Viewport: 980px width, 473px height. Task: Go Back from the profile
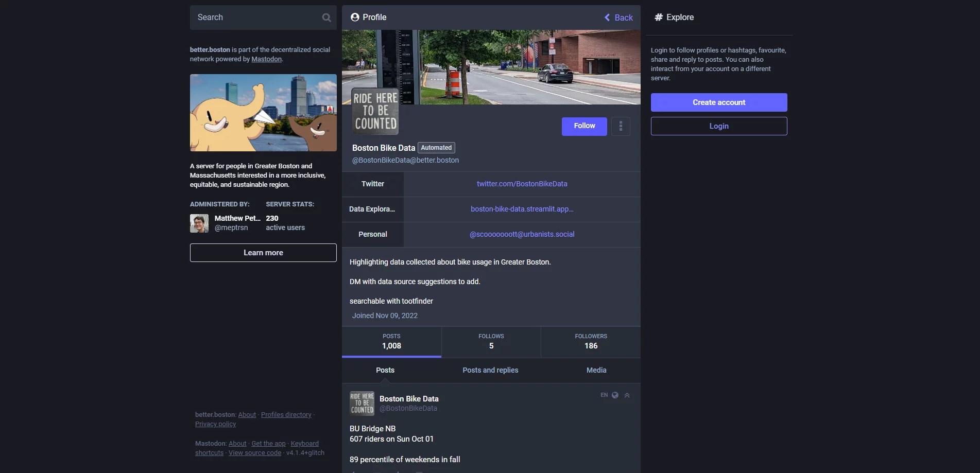point(618,17)
